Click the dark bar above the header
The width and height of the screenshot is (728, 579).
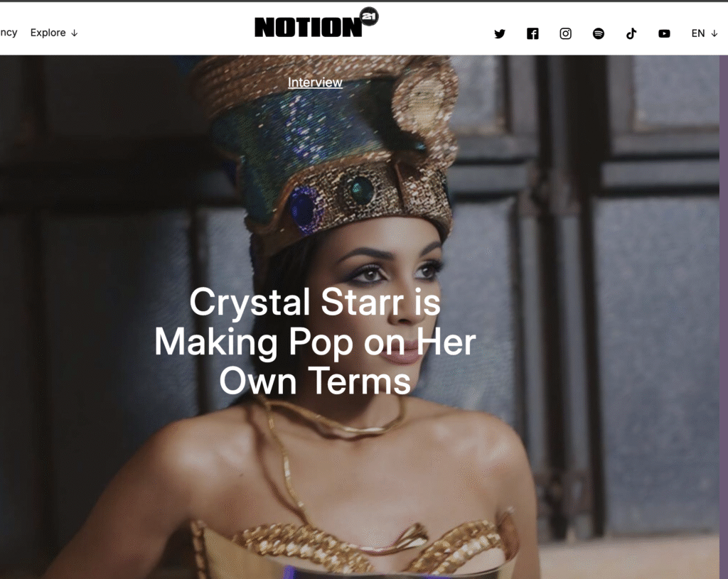(x=364, y=1)
